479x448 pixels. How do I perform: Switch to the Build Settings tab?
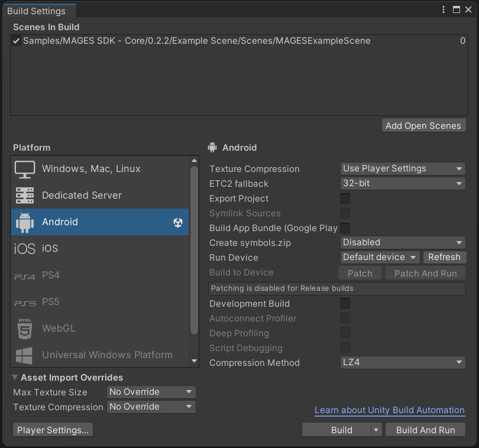tap(37, 10)
